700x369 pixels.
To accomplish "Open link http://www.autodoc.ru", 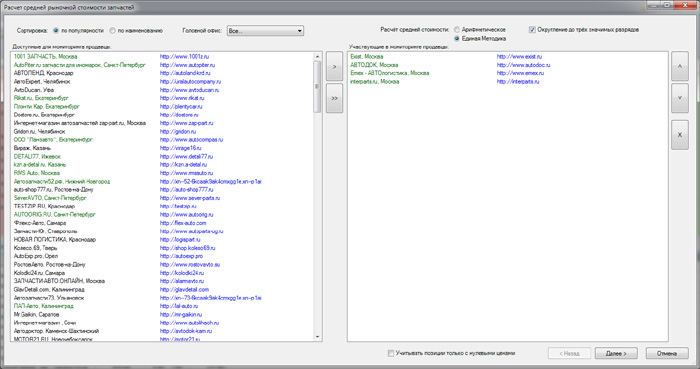I will tap(523, 65).
